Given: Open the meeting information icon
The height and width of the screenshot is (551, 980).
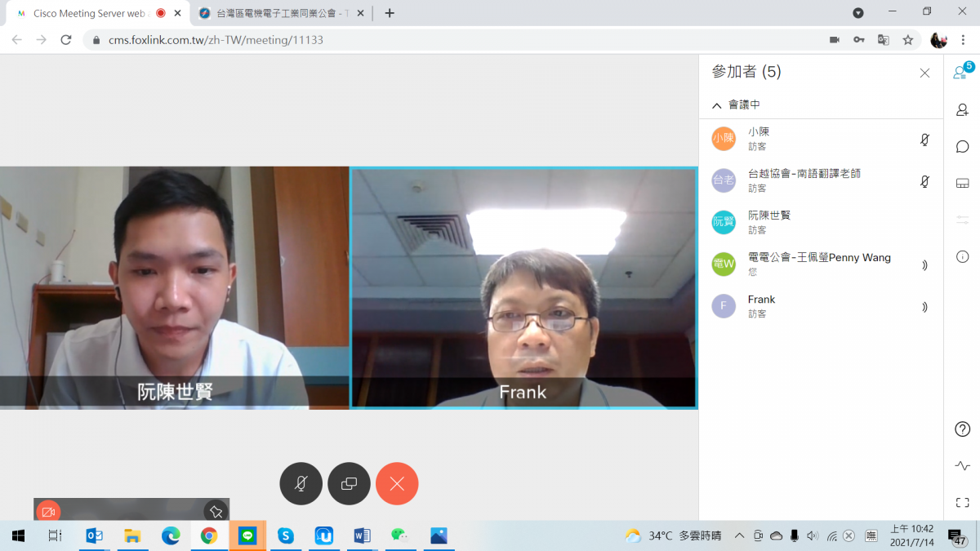Looking at the screenshot, I should point(962,256).
